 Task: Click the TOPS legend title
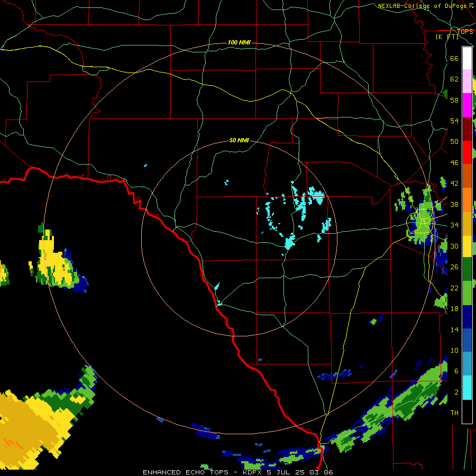point(465,32)
